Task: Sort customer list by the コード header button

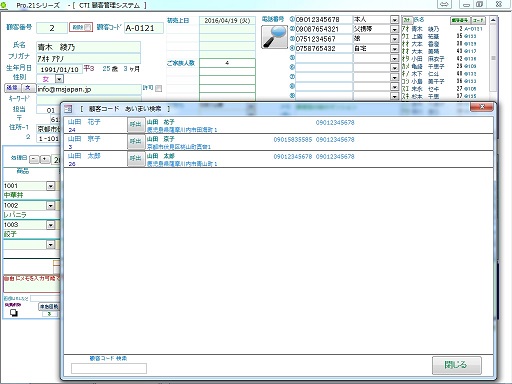Action: (478, 20)
